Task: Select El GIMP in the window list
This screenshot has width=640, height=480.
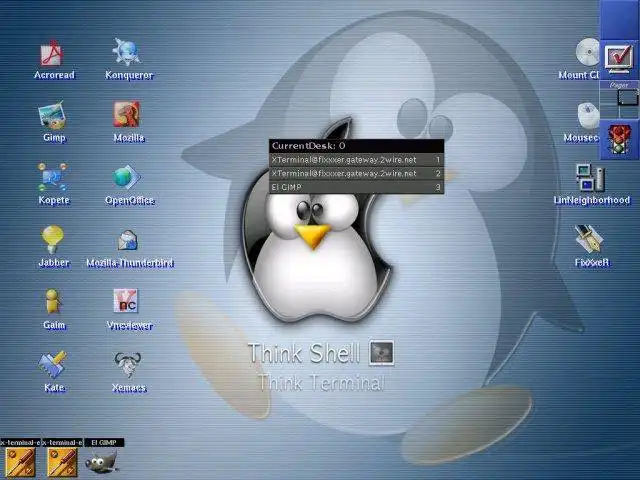Action: (356, 187)
